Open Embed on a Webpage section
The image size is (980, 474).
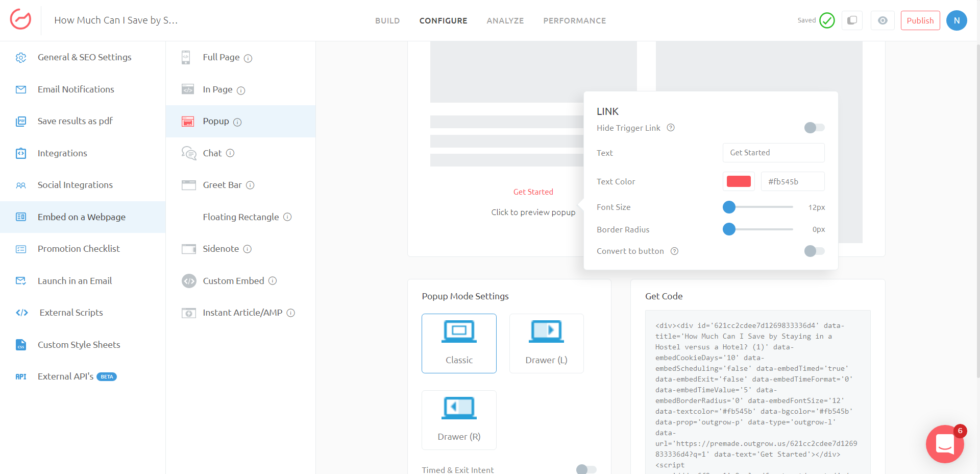pyautogui.click(x=83, y=217)
